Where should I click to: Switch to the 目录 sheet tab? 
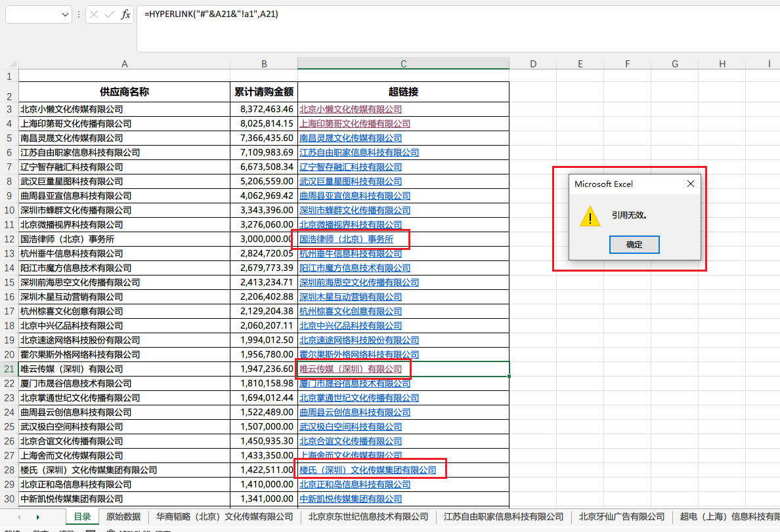coord(82,517)
